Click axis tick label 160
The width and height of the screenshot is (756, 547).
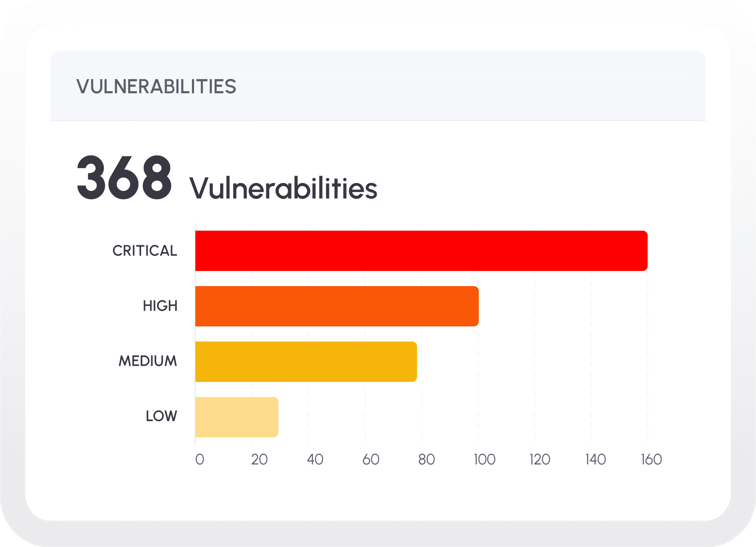651,459
